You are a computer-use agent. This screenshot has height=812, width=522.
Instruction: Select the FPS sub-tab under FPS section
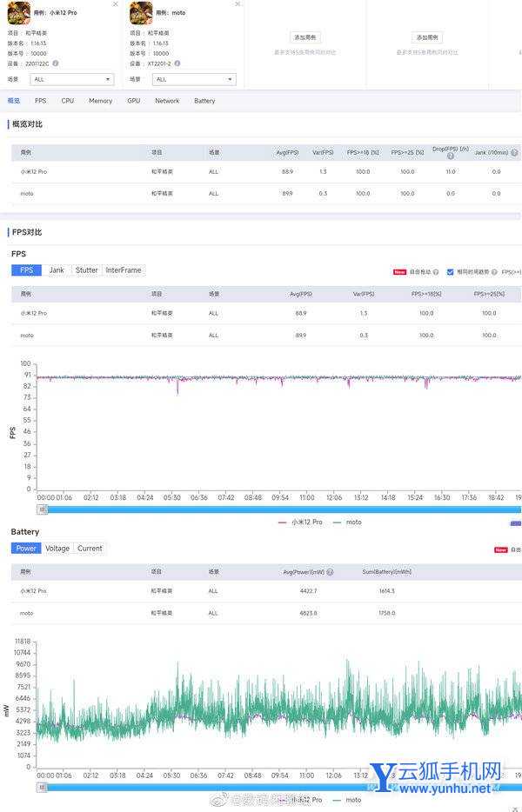pos(26,270)
